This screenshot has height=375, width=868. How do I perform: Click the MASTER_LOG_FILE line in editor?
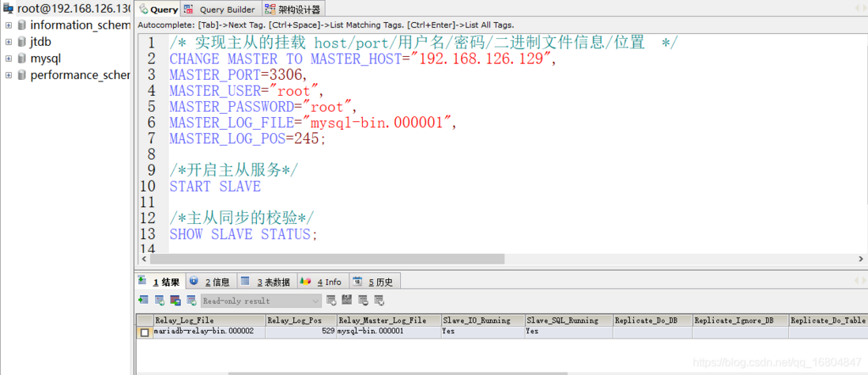(313, 123)
